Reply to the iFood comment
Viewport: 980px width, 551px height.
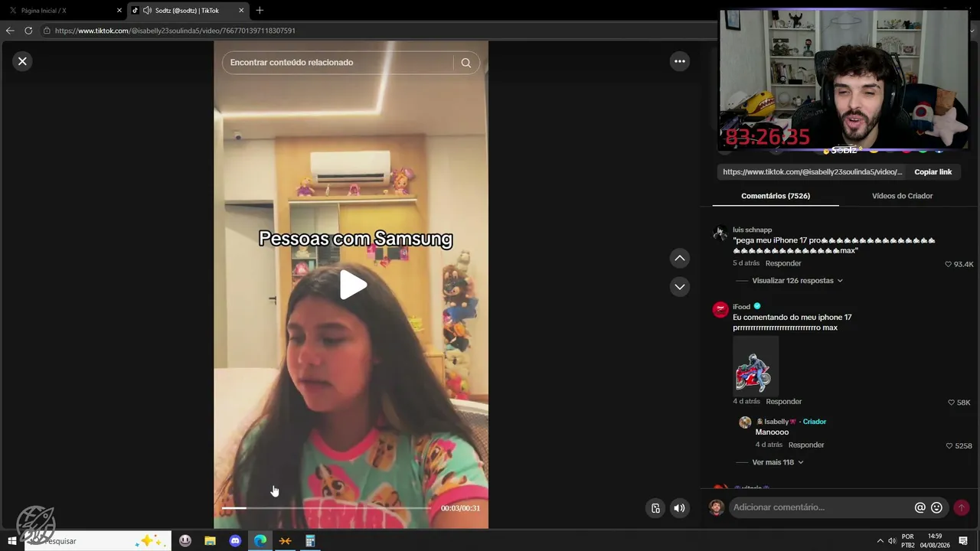[x=784, y=402]
